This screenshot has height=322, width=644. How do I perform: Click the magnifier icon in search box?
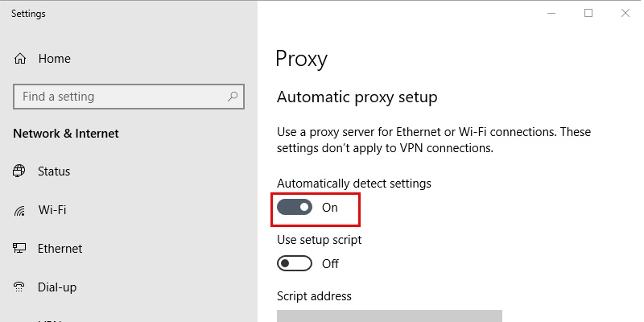233,97
